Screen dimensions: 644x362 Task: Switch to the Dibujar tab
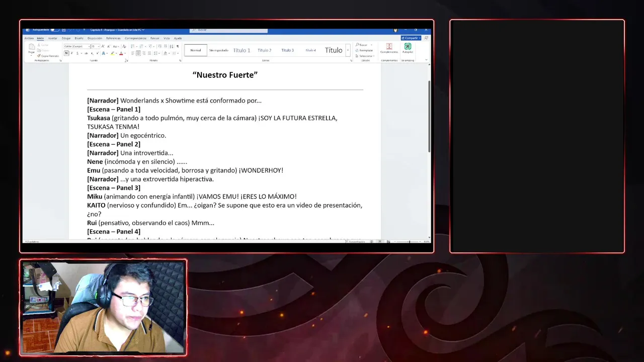(66, 38)
